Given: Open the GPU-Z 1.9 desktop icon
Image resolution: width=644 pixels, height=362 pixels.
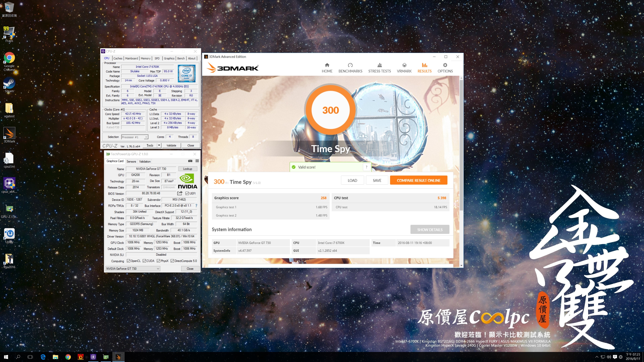Looking at the screenshot, I should [x=9, y=210].
